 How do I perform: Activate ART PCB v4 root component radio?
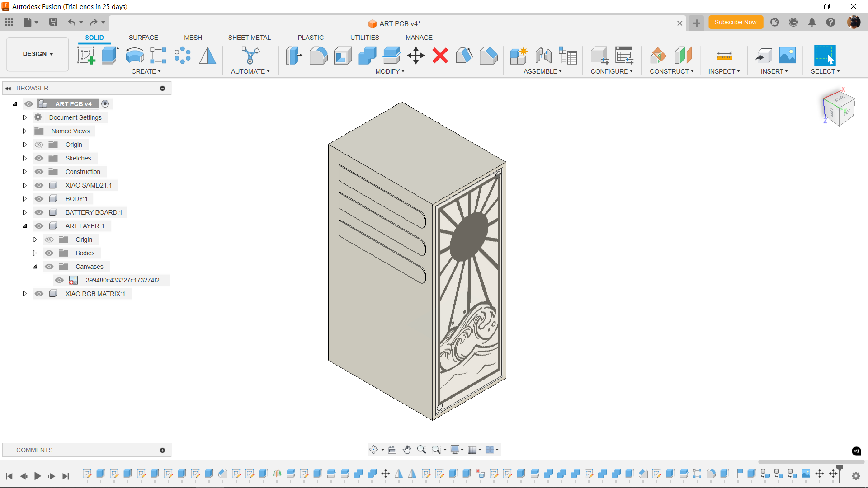(105, 104)
